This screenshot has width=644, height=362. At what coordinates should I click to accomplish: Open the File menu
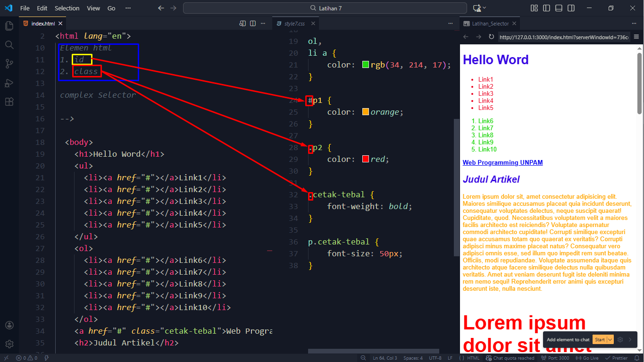pyautogui.click(x=25, y=8)
